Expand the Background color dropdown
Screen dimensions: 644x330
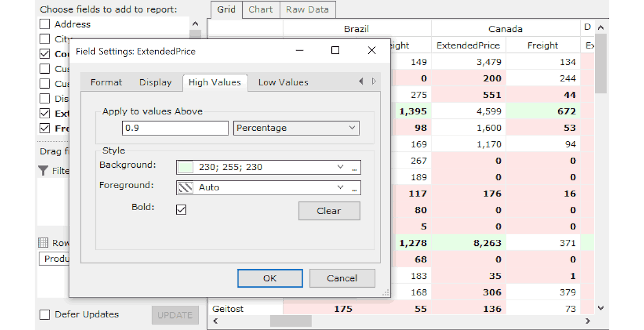coord(340,167)
